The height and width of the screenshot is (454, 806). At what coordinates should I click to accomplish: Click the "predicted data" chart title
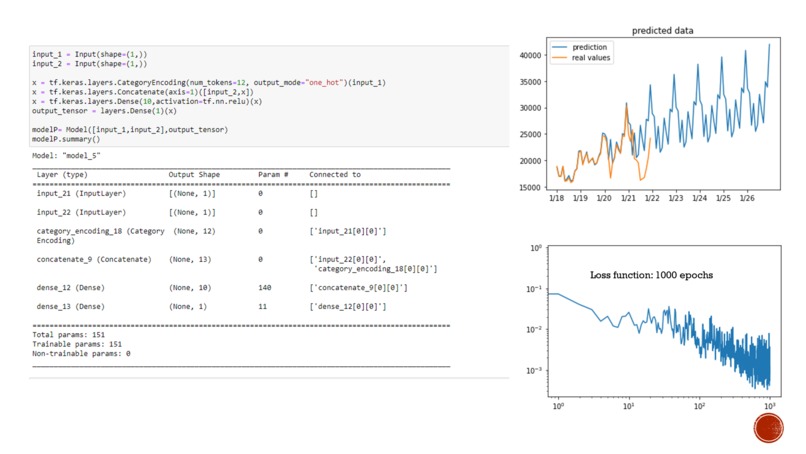662,31
